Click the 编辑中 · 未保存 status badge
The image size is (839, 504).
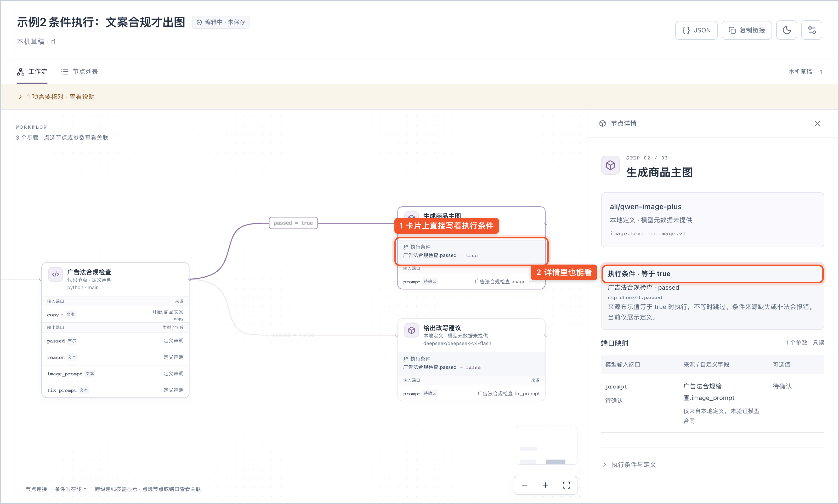(x=221, y=22)
